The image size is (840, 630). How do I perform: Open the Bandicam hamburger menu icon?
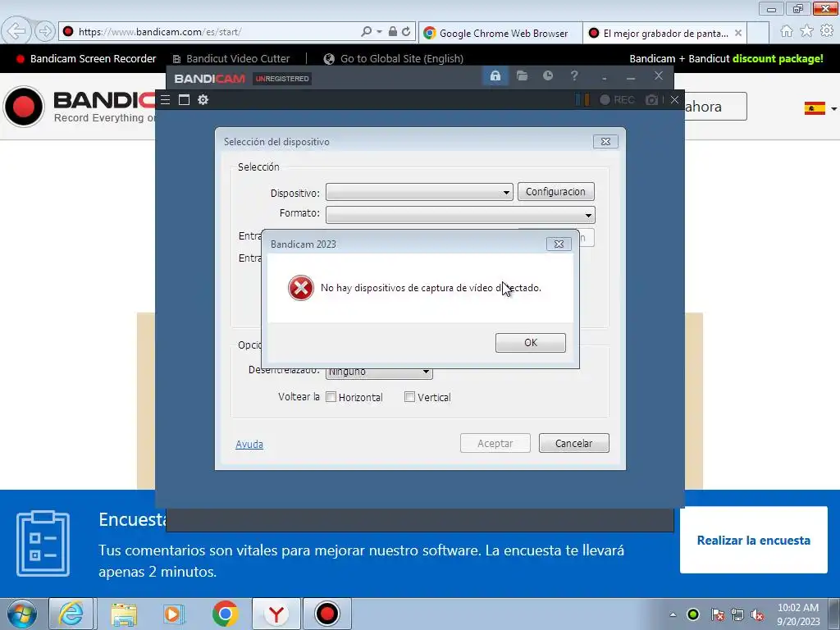click(x=166, y=99)
